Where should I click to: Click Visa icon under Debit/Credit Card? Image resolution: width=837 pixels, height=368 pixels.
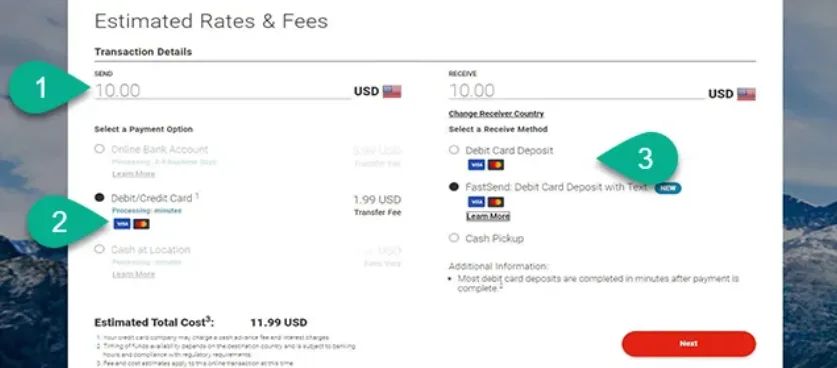click(x=122, y=224)
